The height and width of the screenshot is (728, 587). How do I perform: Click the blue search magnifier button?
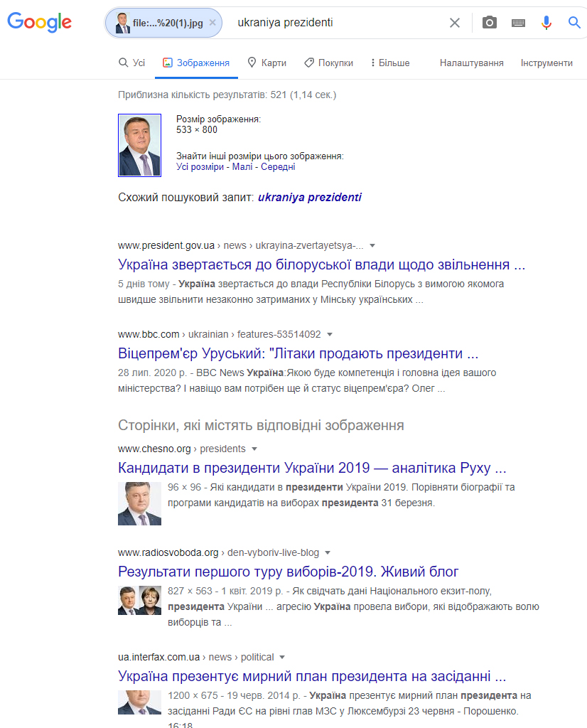tap(574, 22)
